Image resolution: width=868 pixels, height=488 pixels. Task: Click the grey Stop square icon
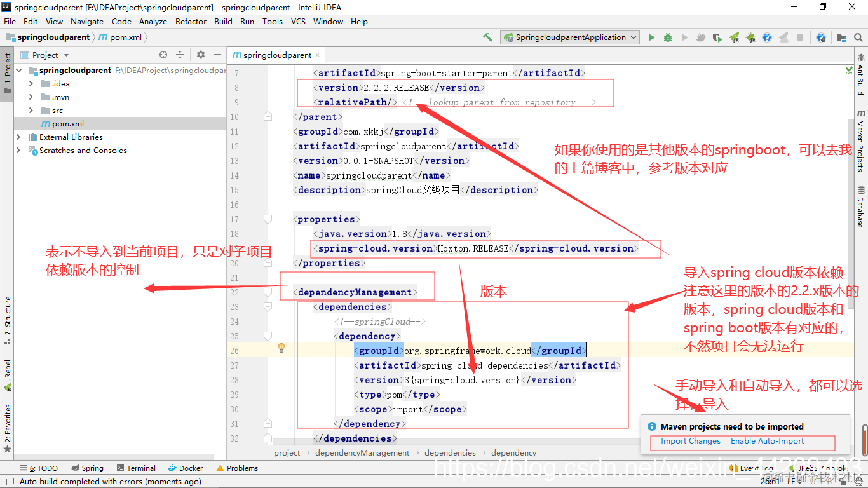800,37
